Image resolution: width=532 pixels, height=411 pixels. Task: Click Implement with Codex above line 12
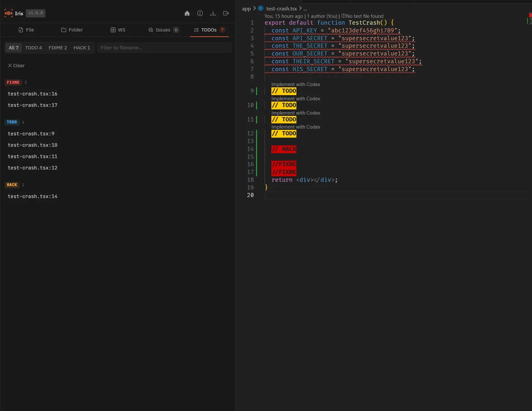[296, 127]
